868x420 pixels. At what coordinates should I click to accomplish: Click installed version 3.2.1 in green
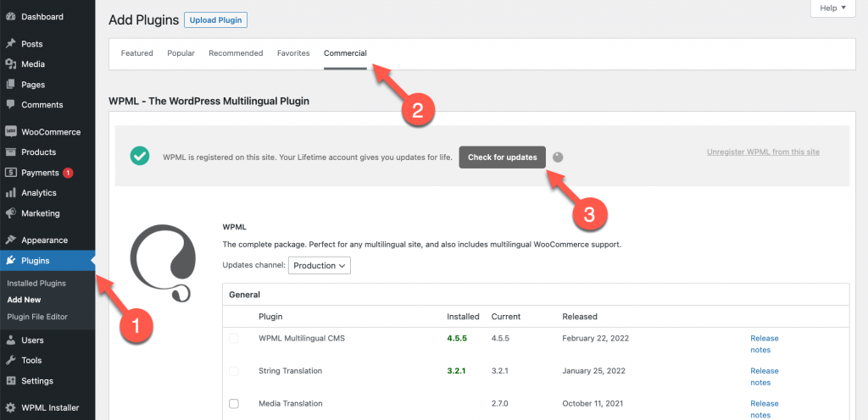(457, 371)
